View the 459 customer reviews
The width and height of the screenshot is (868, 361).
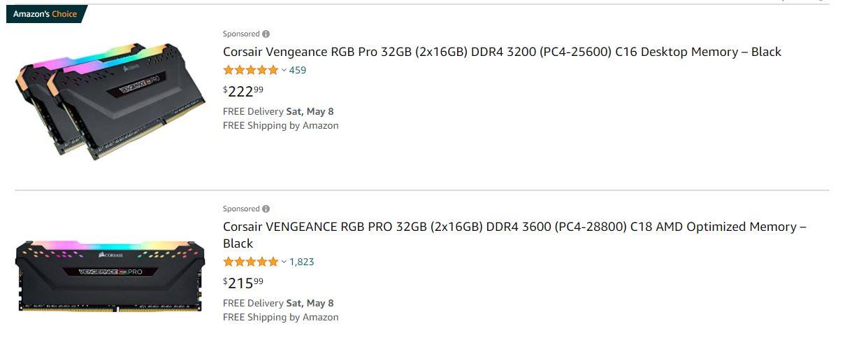tap(298, 70)
